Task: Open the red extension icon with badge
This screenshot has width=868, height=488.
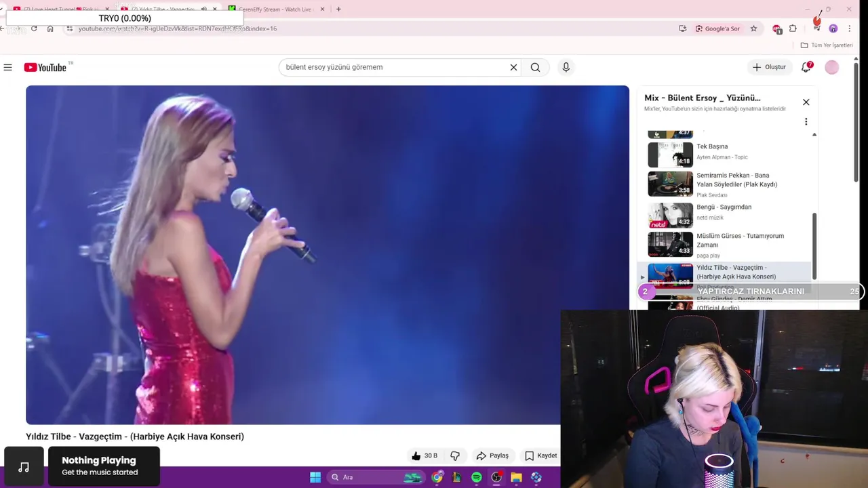Action: [777, 28]
